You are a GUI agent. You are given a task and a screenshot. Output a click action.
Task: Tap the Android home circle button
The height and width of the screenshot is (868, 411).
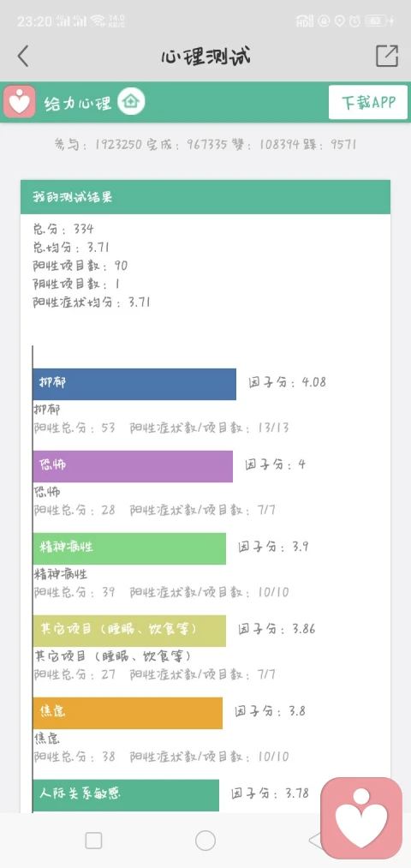205,841
